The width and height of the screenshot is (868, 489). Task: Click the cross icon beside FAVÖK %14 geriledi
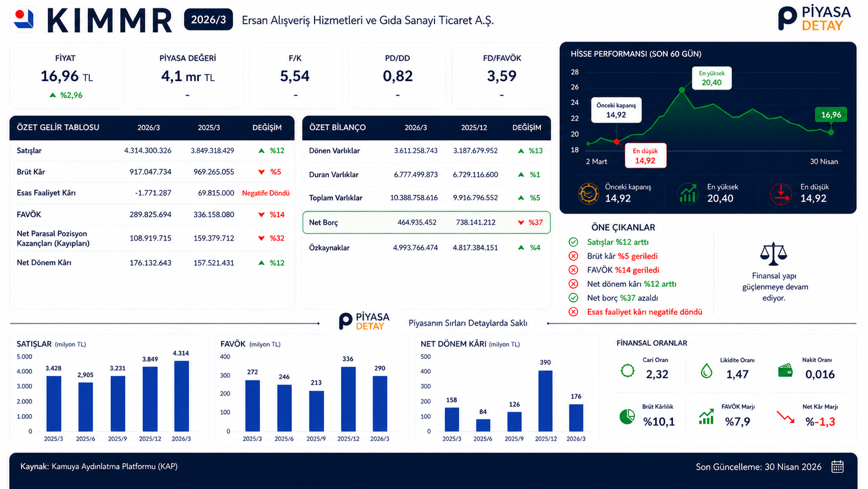click(573, 270)
